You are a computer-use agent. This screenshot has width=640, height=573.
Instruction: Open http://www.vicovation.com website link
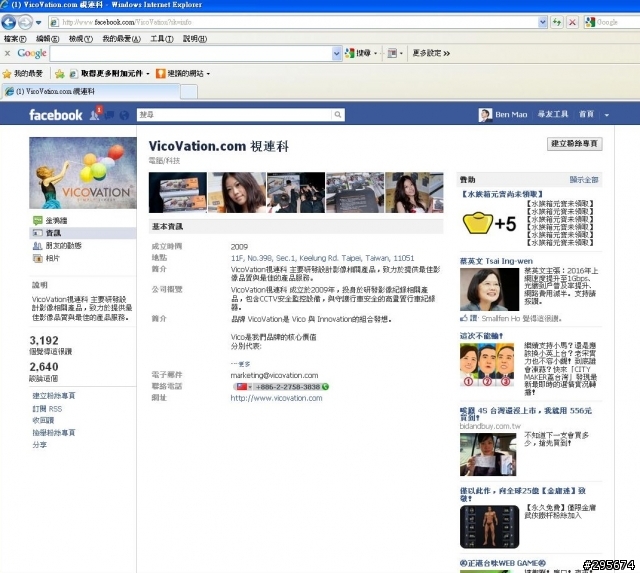(276, 398)
